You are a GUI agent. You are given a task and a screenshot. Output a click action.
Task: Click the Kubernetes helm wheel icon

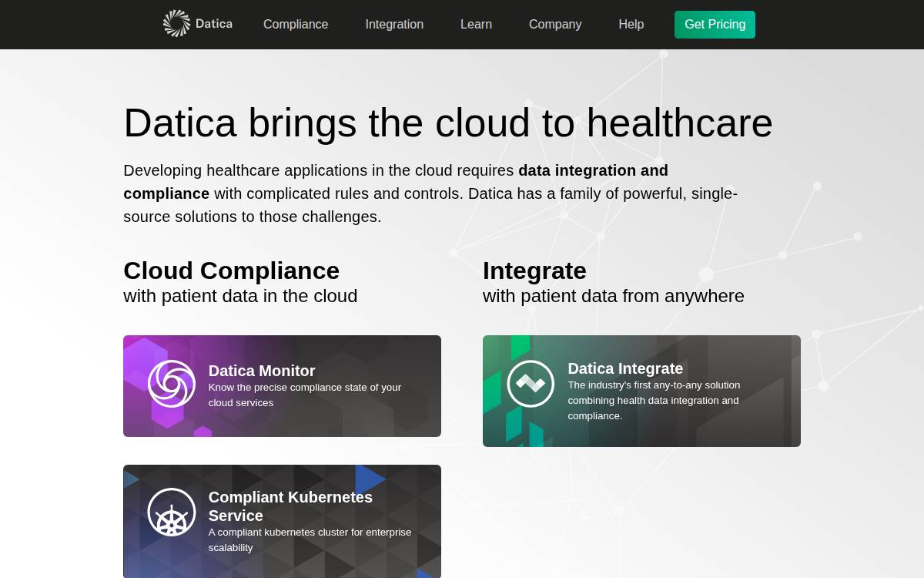(x=172, y=512)
